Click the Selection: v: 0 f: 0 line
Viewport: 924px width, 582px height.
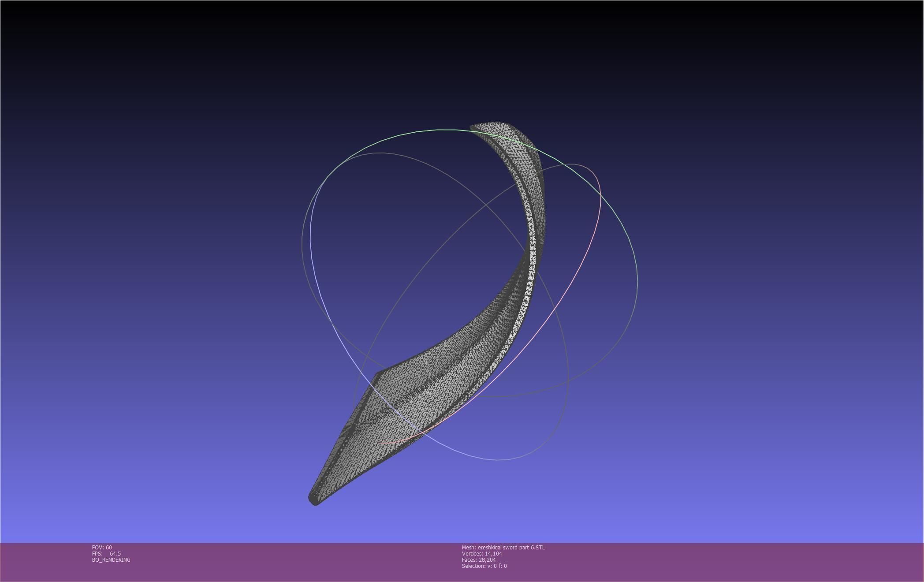click(x=484, y=566)
